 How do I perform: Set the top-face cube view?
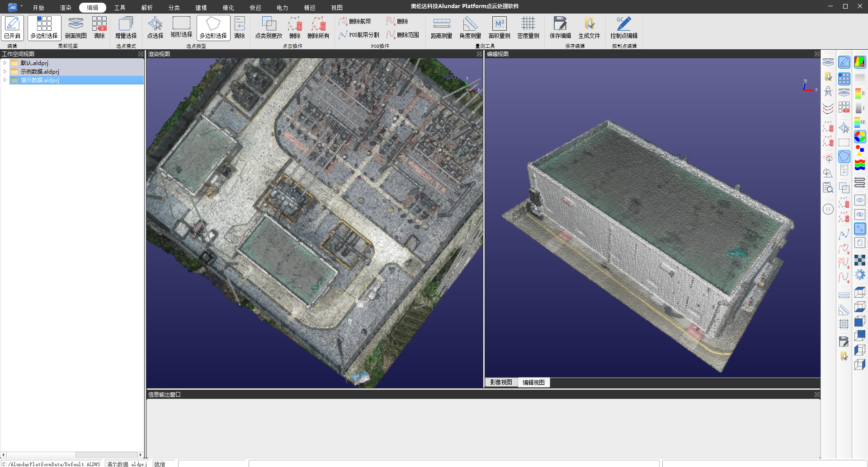point(860,293)
